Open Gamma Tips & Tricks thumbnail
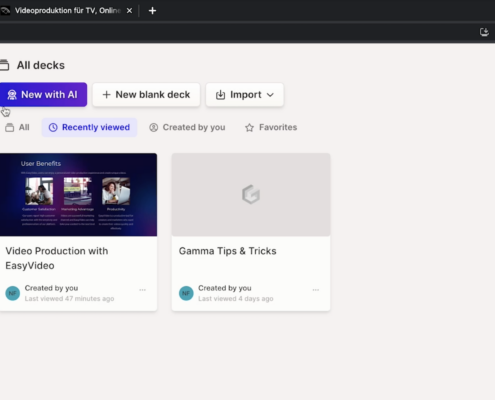The width and height of the screenshot is (495, 400). click(251, 195)
